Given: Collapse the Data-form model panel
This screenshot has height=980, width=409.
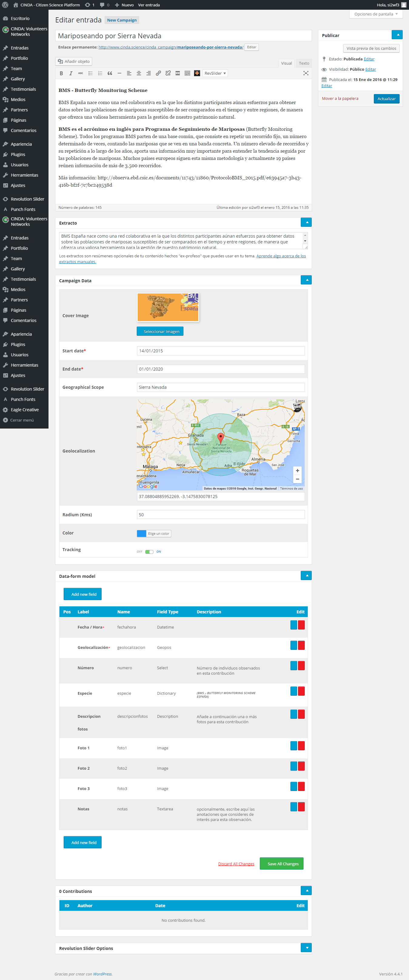Looking at the screenshot, I should click(306, 576).
